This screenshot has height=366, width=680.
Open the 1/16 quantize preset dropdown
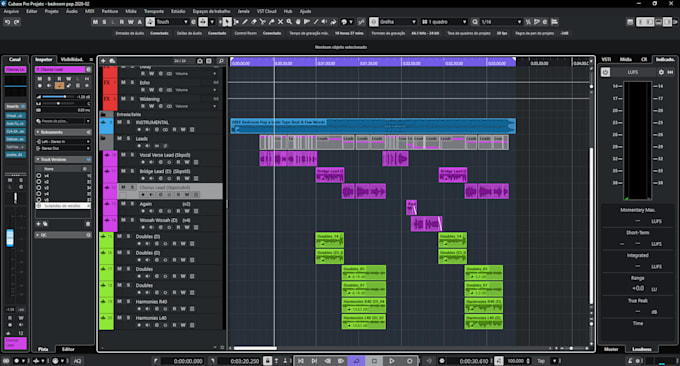click(x=500, y=22)
